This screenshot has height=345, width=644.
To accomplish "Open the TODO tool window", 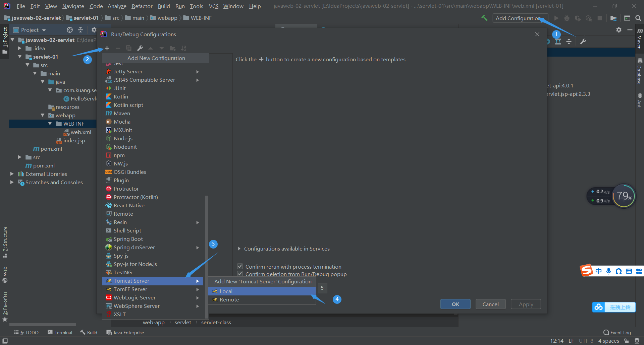I will point(26,332).
